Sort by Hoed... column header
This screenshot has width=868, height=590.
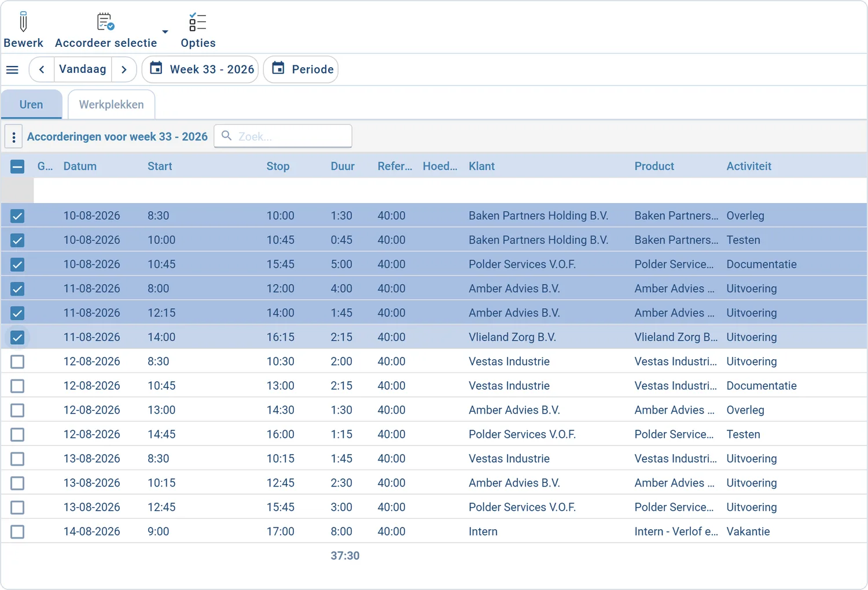point(440,167)
